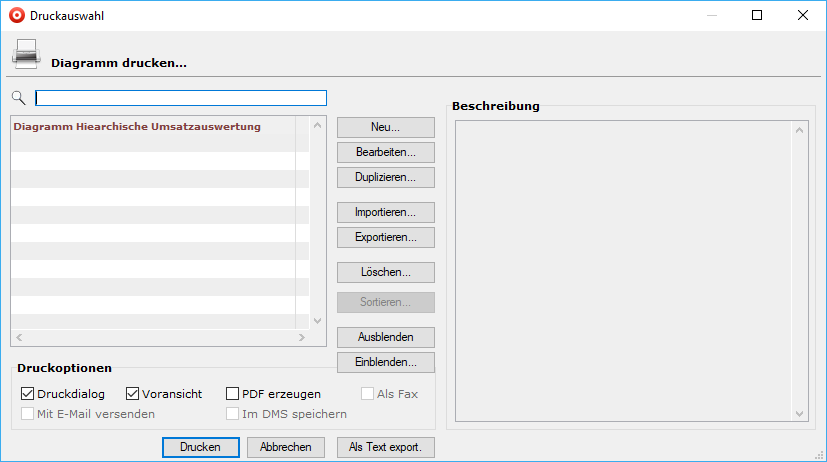Focus the search text field
The width and height of the screenshot is (827, 462).
click(181, 98)
